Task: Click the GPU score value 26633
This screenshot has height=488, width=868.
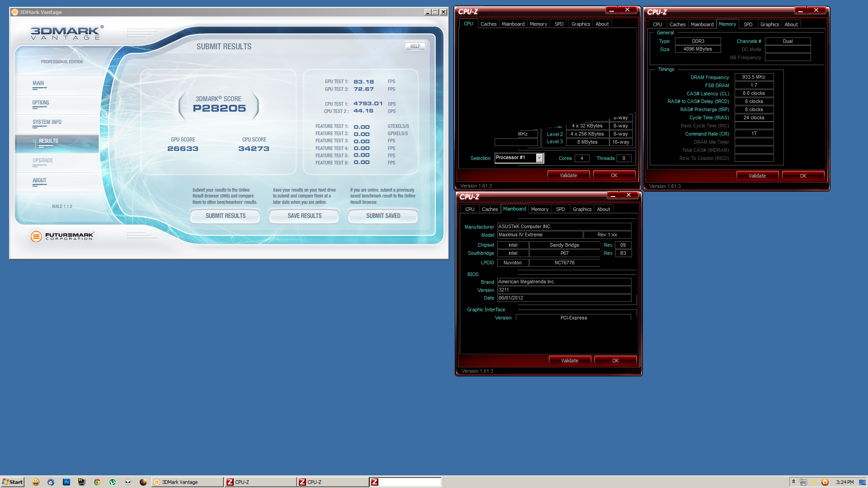Action: pyautogui.click(x=183, y=149)
